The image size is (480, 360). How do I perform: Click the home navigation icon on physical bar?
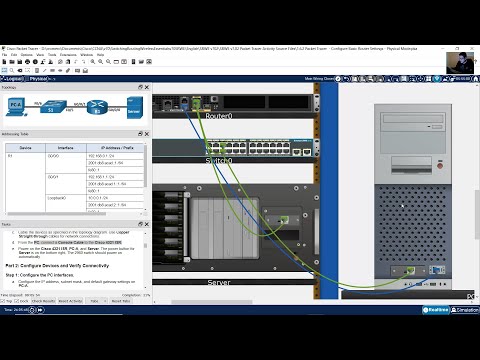pyautogui.click(x=476, y=79)
